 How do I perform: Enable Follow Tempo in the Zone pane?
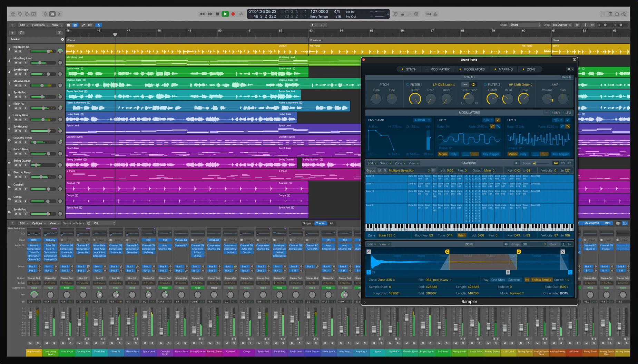point(541,280)
